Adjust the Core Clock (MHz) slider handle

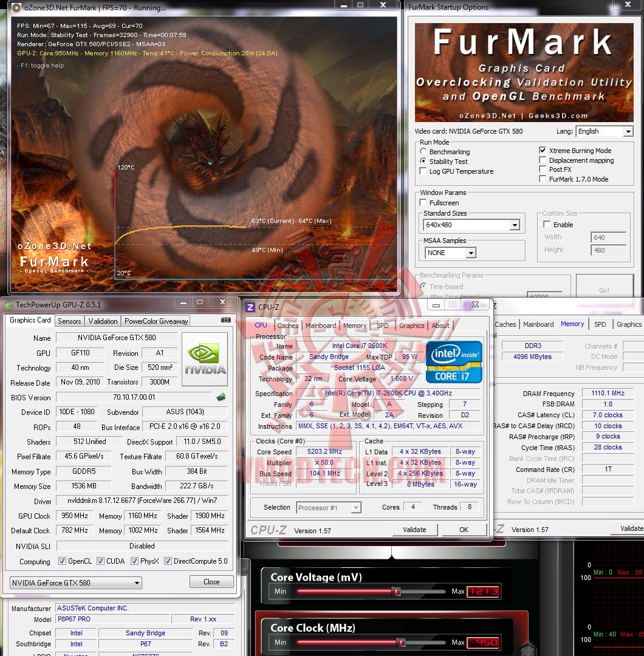click(x=401, y=642)
